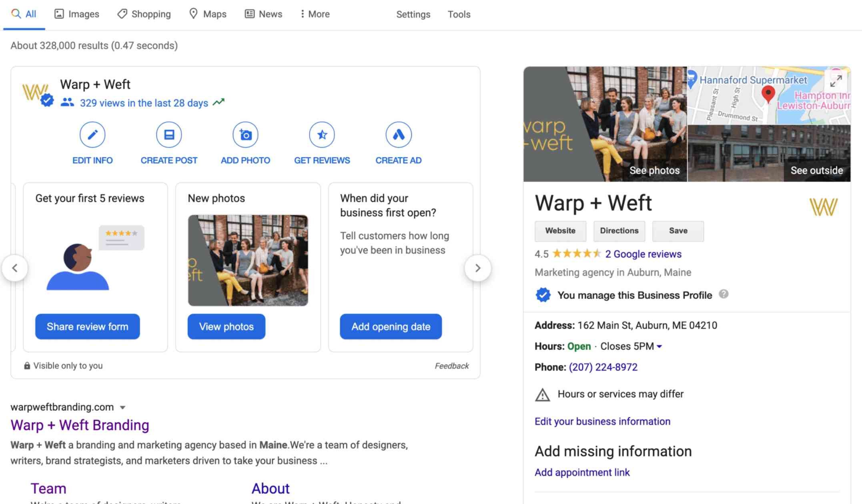Click the star rating icons in the knowledge panel
Screen dimensions: 862x504
click(x=577, y=254)
